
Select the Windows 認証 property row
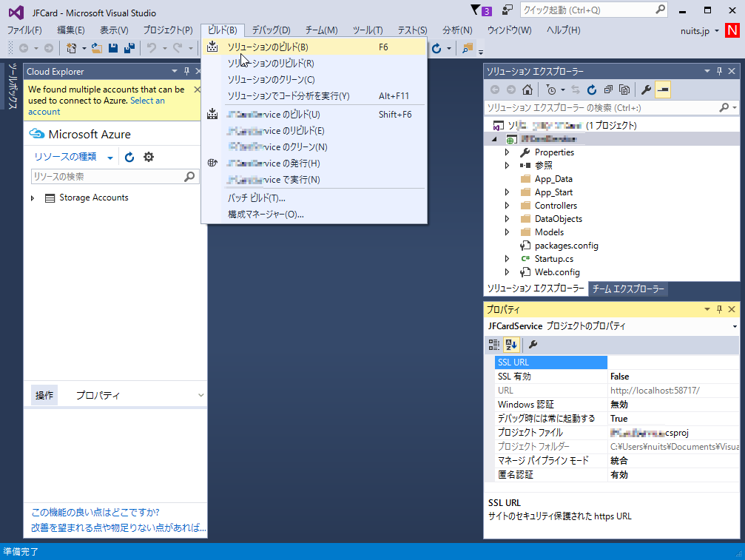click(x=617, y=405)
